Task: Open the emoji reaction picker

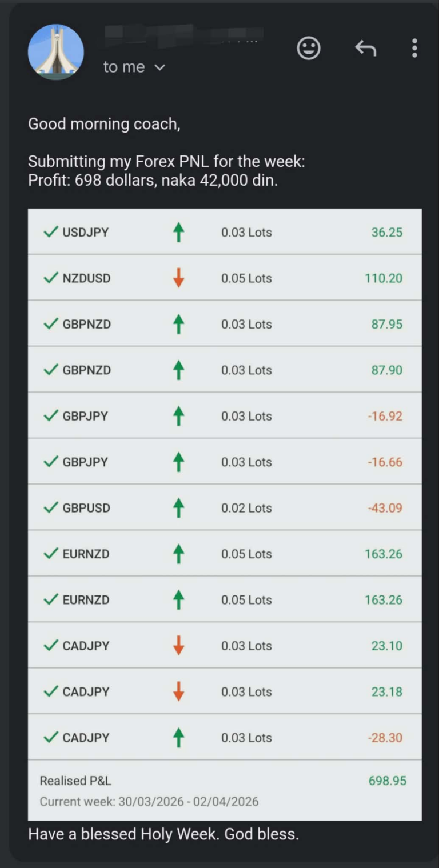Action: (309, 49)
